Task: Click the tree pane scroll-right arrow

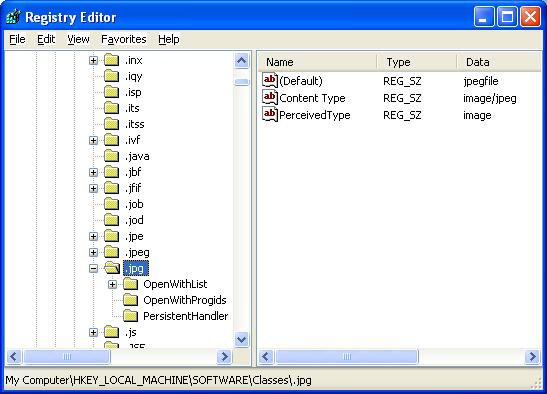Action: [224, 356]
